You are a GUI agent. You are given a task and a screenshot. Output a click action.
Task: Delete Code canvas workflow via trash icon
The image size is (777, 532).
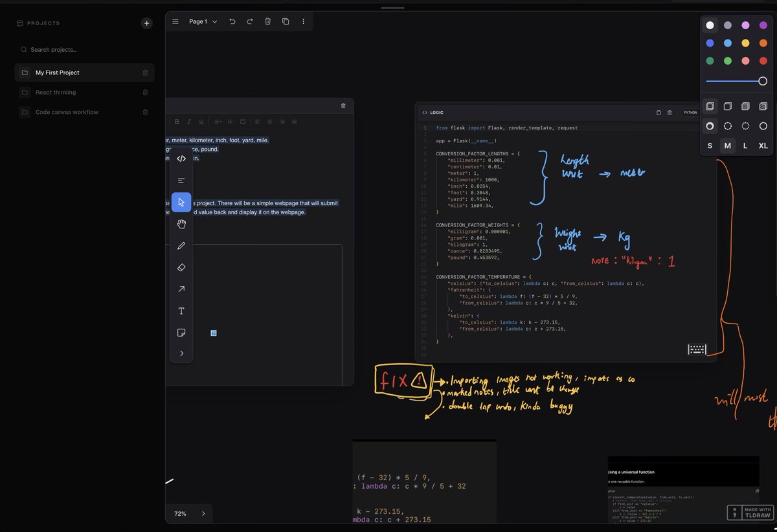coord(145,112)
